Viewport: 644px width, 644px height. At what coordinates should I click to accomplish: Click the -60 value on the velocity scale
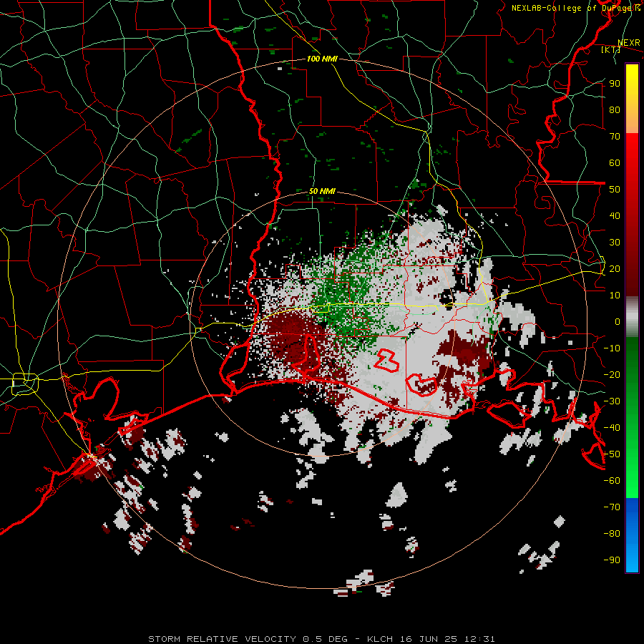click(612, 481)
